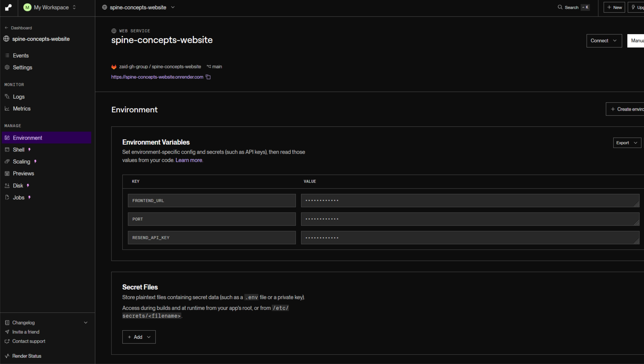Click the Learn more link
This screenshot has height=364, width=644.
coord(189,160)
